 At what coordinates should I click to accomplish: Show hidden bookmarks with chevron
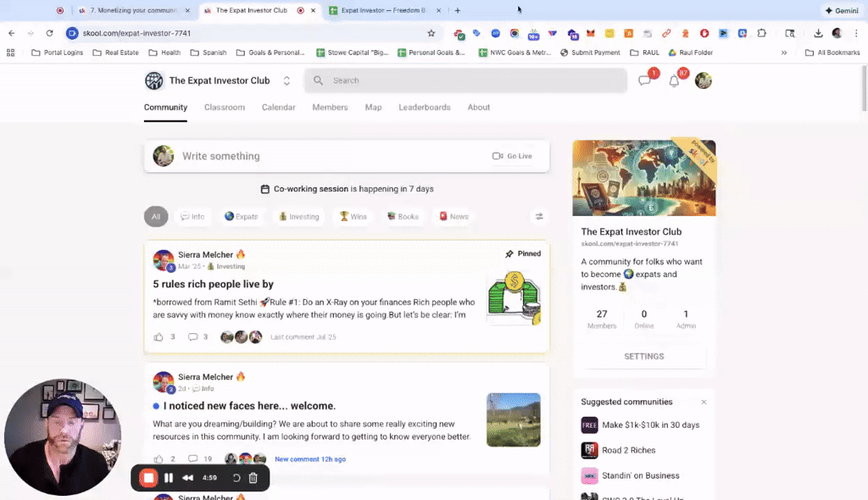point(784,53)
